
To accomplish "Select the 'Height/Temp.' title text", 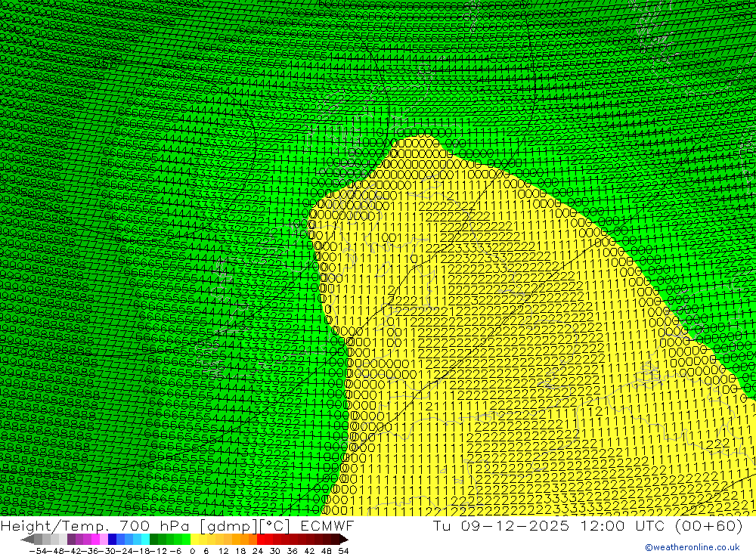I will tap(57, 526).
